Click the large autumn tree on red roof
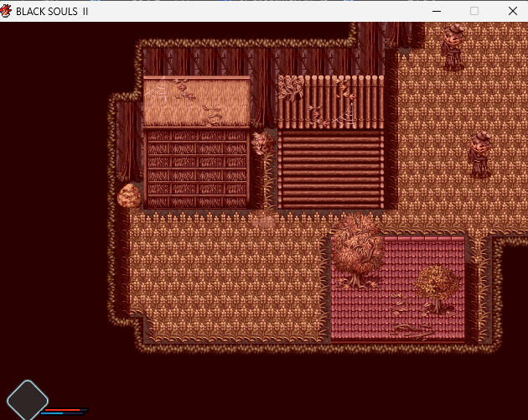528x420 pixels. (358, 250)
